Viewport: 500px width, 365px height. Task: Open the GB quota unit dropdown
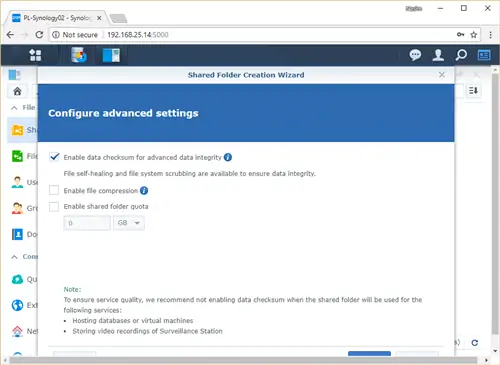[129, 223]
